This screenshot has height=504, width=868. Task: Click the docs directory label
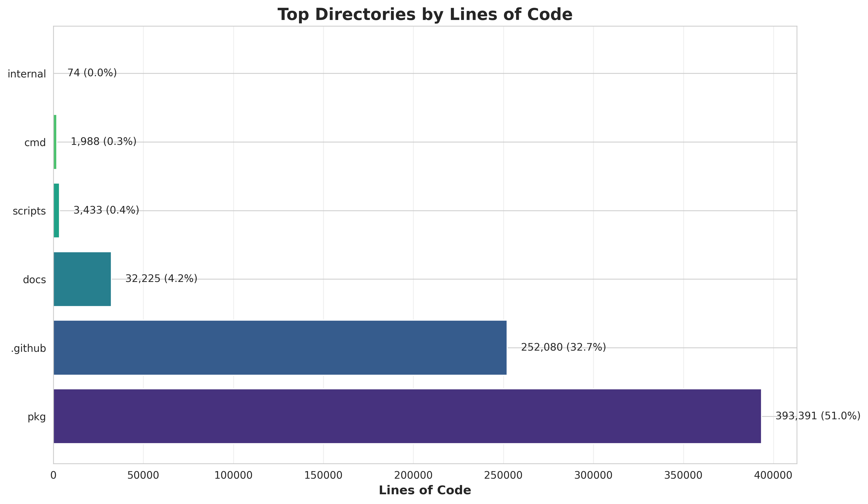click(34, 280)
